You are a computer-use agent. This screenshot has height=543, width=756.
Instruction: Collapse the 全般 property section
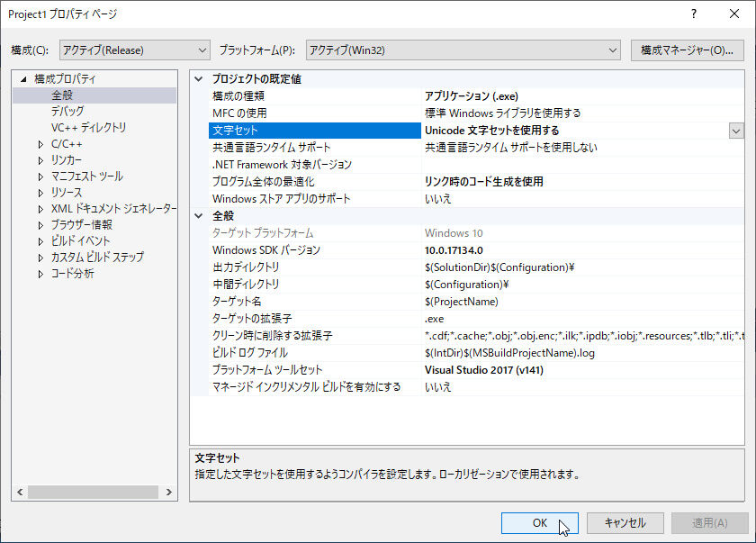click(200, 215)
